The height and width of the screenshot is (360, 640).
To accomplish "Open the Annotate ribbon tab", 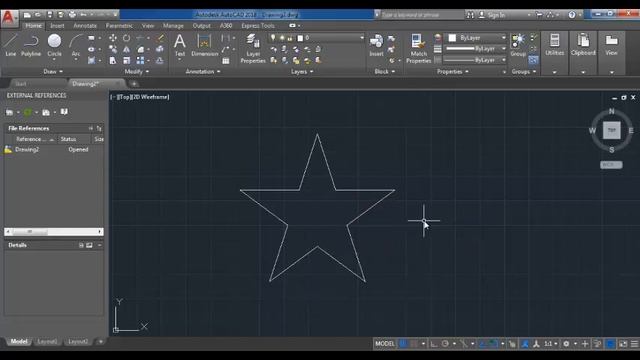I will coord(85,26).
